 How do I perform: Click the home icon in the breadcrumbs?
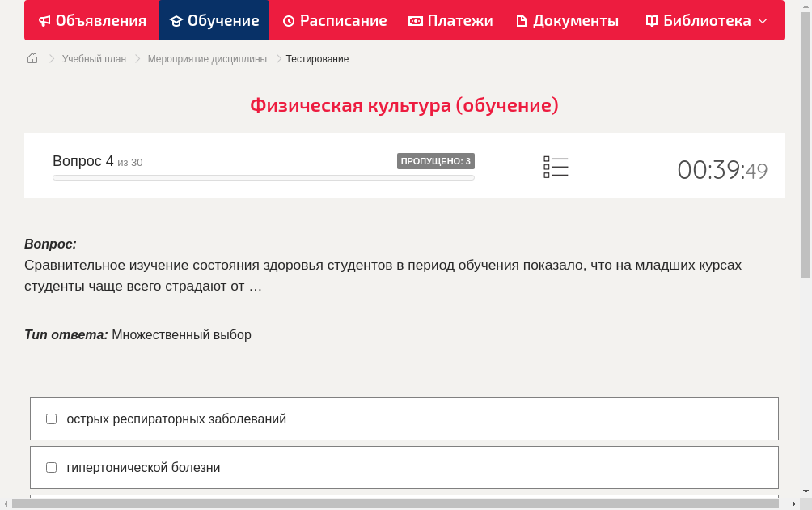[x=32, y=58]
